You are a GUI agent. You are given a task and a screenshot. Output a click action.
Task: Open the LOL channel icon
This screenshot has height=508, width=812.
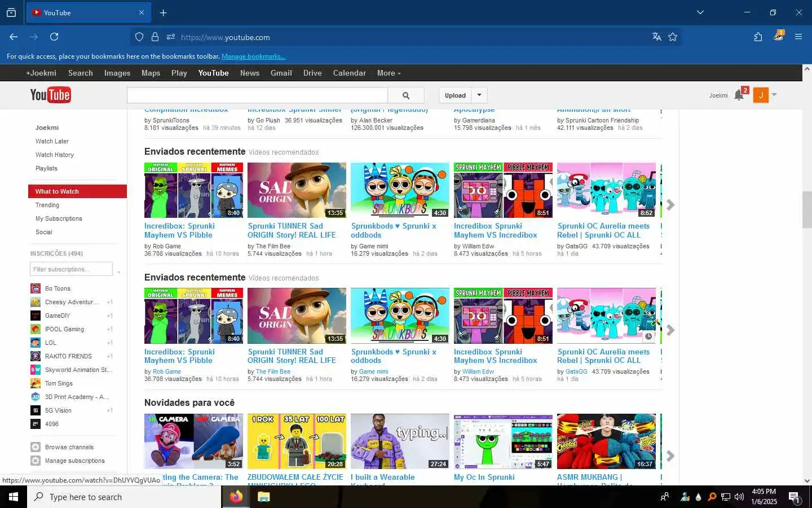click(x=36, y=343)
